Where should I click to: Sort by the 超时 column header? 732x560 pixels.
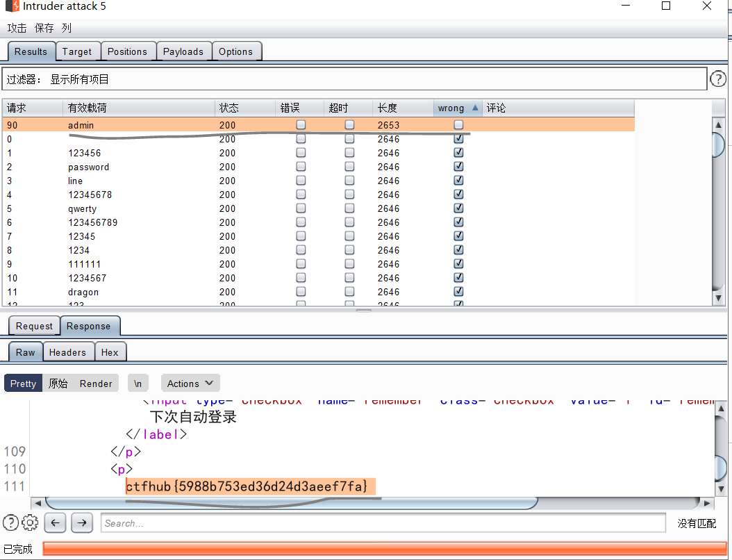(x=348, y=108)
